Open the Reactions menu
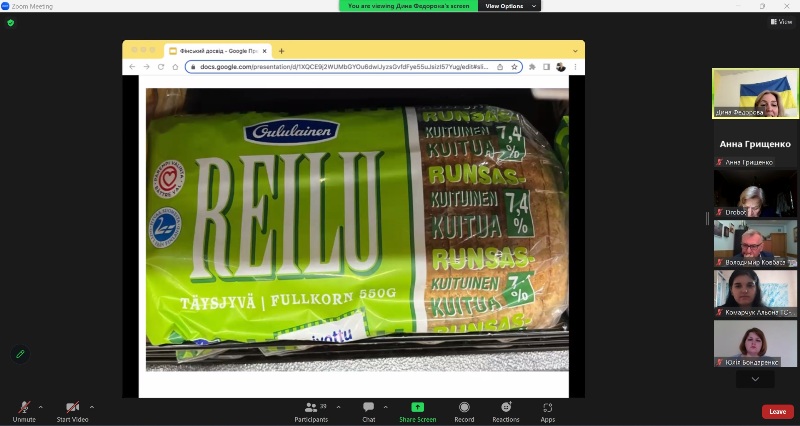 [x=506, y=410]
